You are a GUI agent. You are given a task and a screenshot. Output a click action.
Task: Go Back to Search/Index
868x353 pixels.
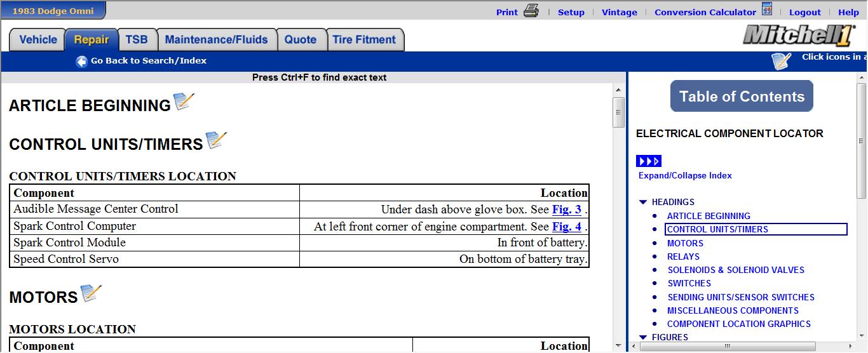[149, 61]
